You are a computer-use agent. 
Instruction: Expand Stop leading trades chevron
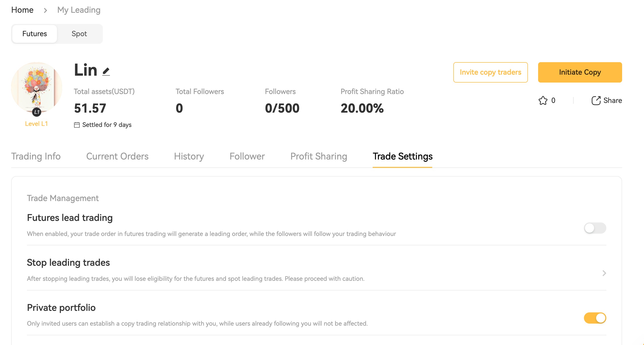click(x=604, y=273)
